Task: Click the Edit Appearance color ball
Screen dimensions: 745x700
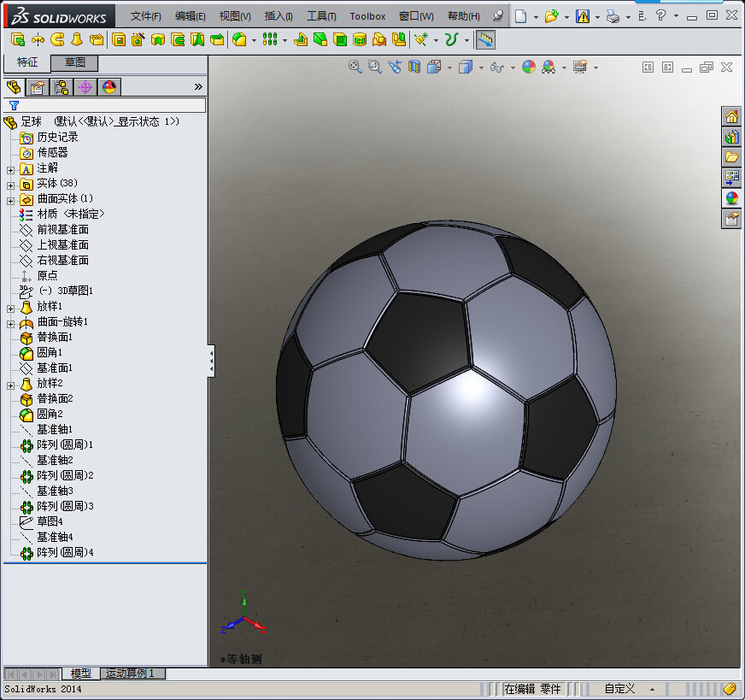Action: pos(529,67)
